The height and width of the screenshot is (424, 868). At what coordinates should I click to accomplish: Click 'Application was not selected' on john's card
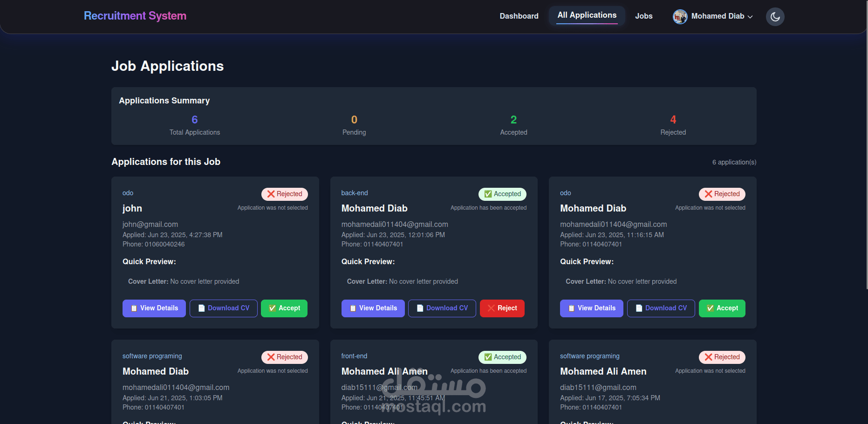pyautogui.click(x=273, y=208)
